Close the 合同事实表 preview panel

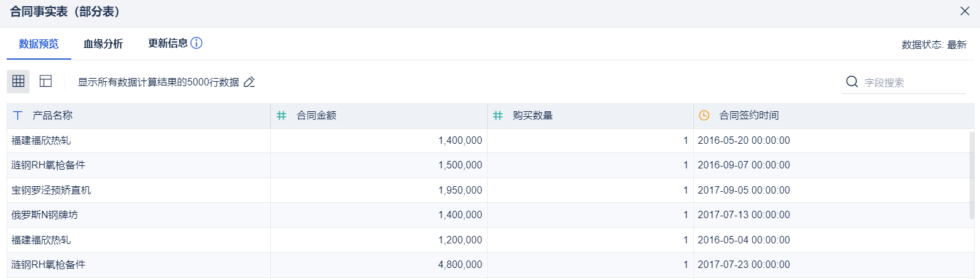(x=965, y=11)
